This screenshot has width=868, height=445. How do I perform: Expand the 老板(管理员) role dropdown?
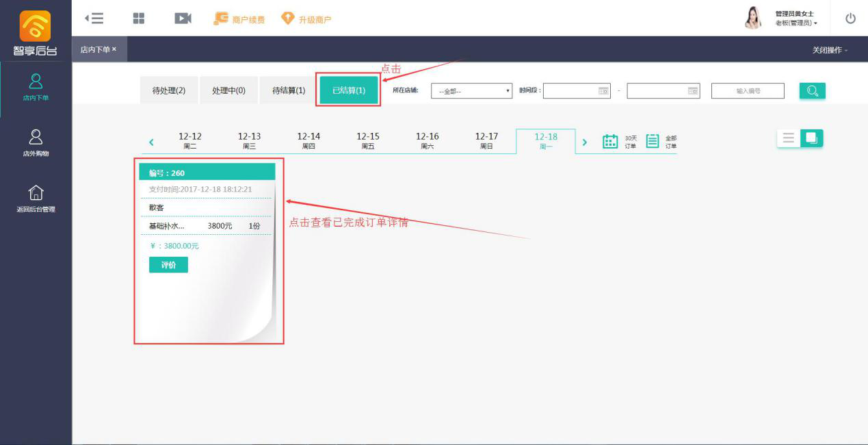click(x=796, y=23)
